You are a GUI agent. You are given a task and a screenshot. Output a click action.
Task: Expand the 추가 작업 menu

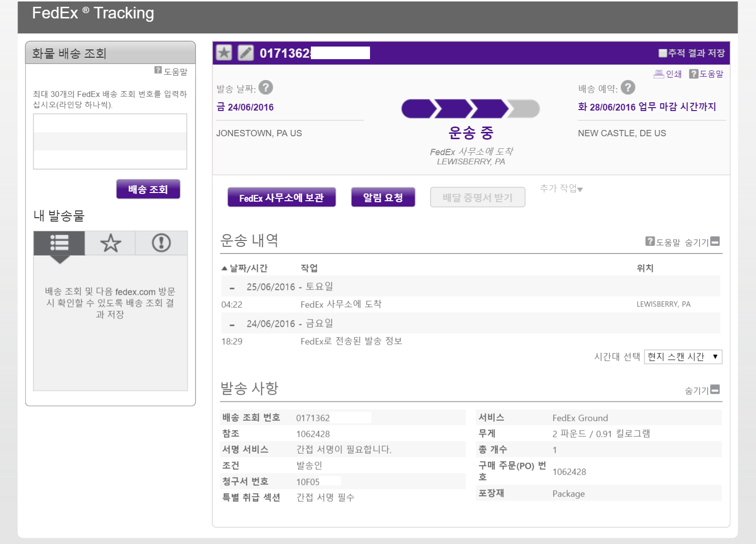[561, 189]
